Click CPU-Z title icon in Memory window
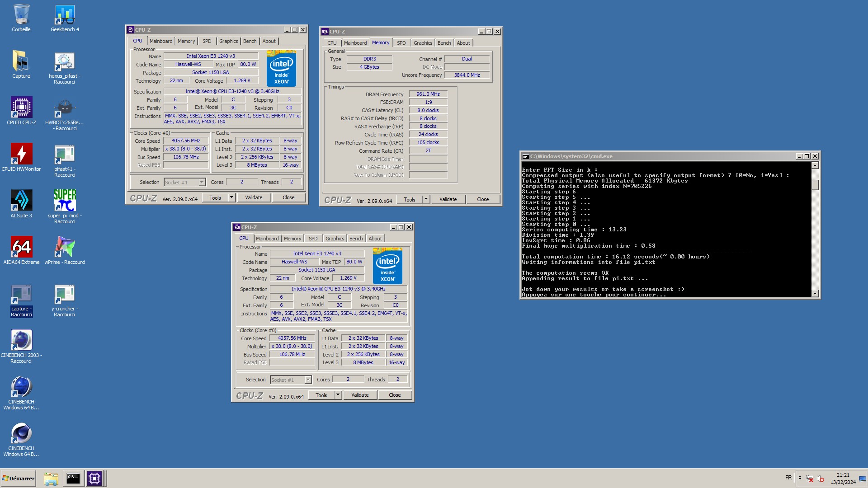This screenshot has height=488, width=868. (325, 32)
